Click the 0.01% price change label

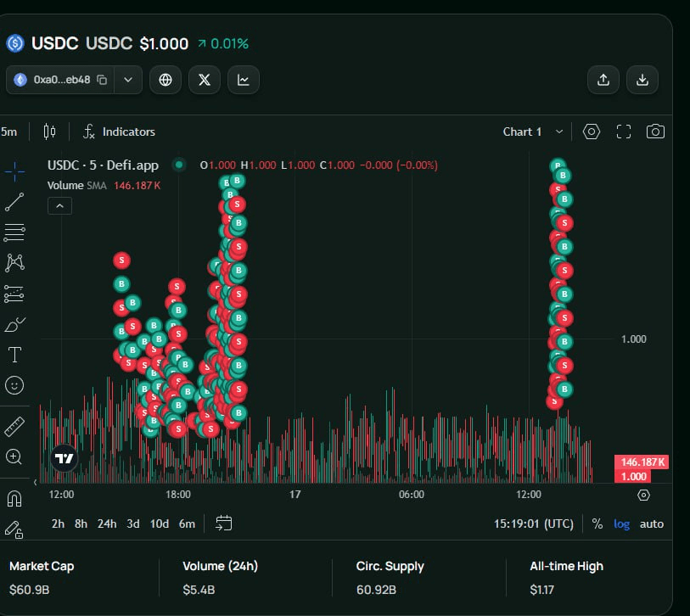pos(223,43)
